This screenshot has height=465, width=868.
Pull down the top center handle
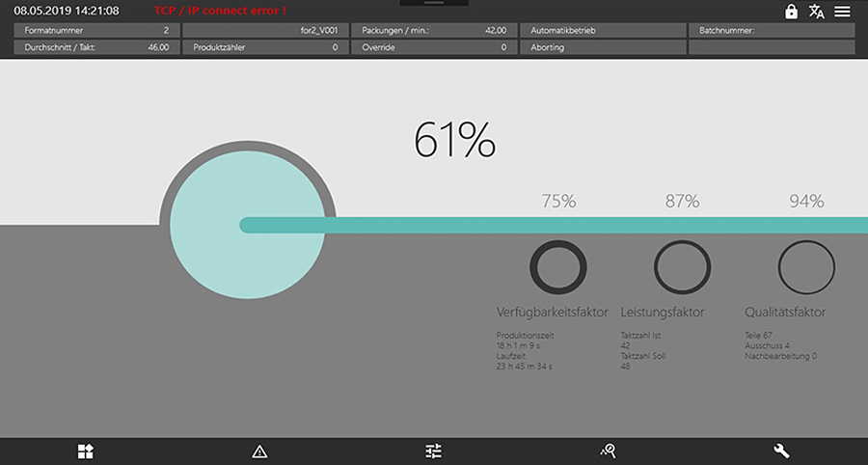(x=433, y=3)
